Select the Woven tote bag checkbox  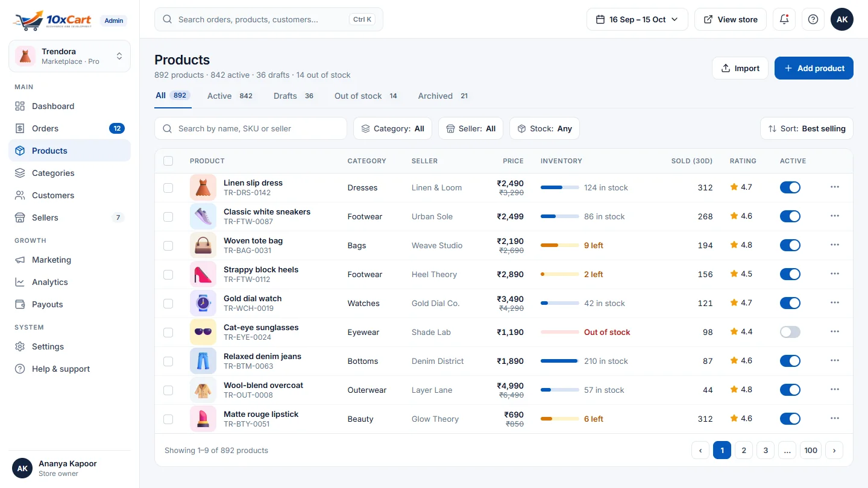(x=168, y=245)
